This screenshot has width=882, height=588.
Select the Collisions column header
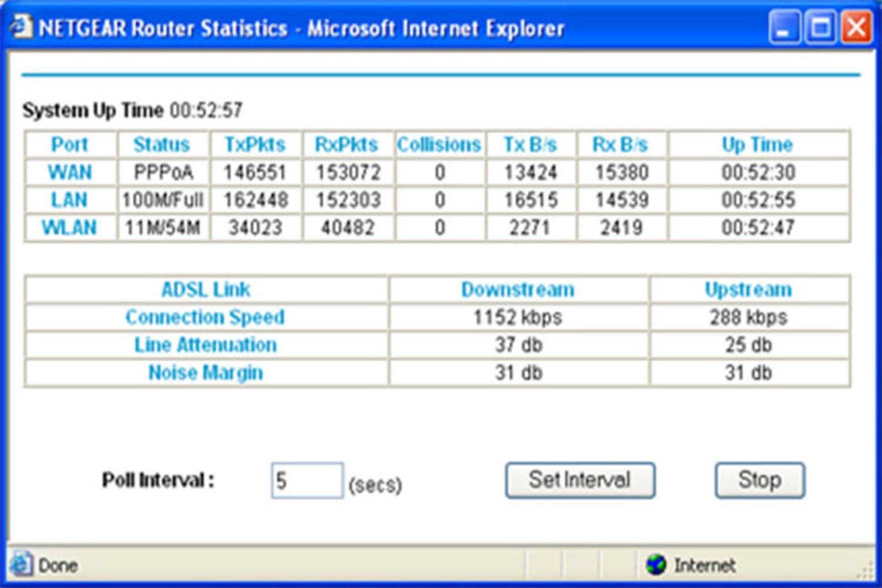pyautogui.click(x=439, y=145)
